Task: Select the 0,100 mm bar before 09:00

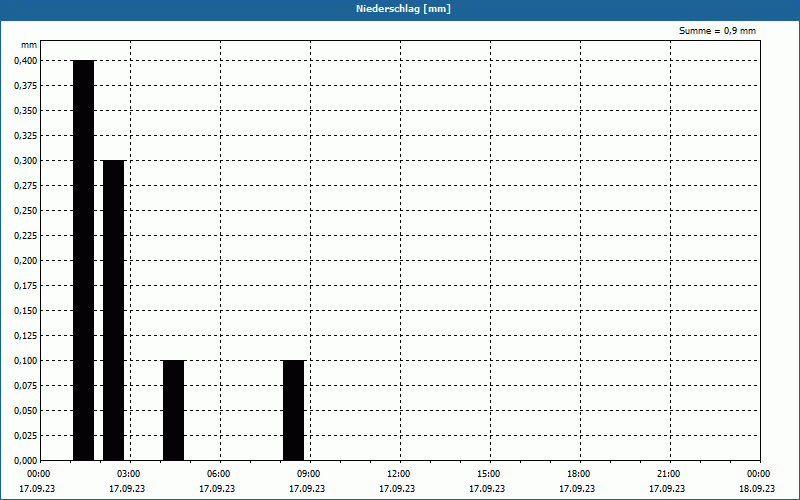Action: (x=293, y=410)
